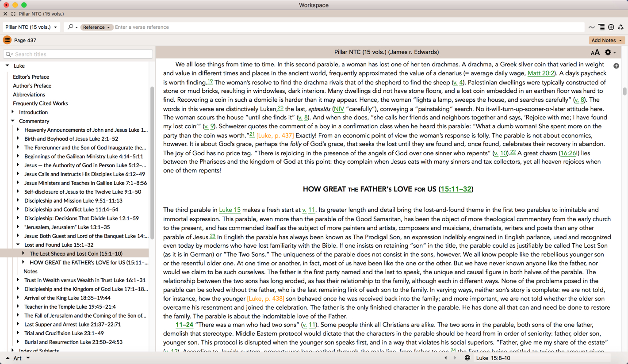The height and width of the screenshot is (364, 628).
Task: Close the Pillar NTC tab with the X
Action: (x=5, y=14)
